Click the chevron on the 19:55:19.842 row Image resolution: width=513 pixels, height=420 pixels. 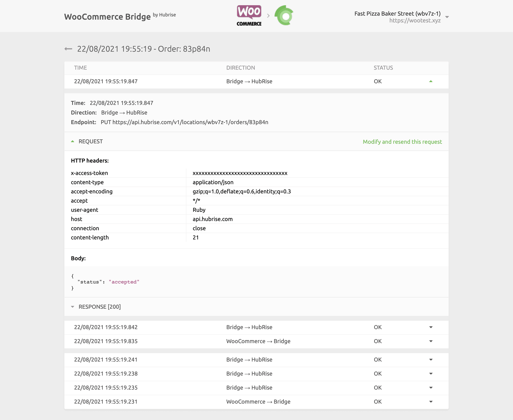pos(431,327)
